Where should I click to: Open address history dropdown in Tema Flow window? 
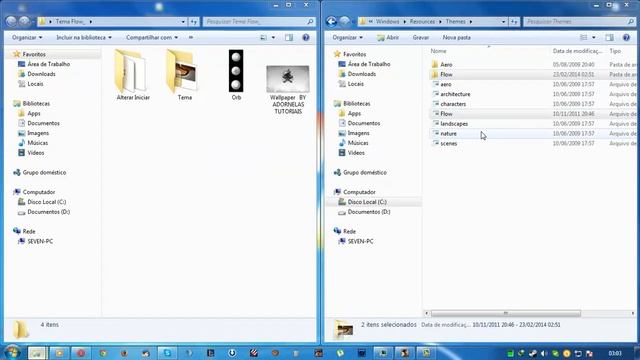[x=183, y=21]
